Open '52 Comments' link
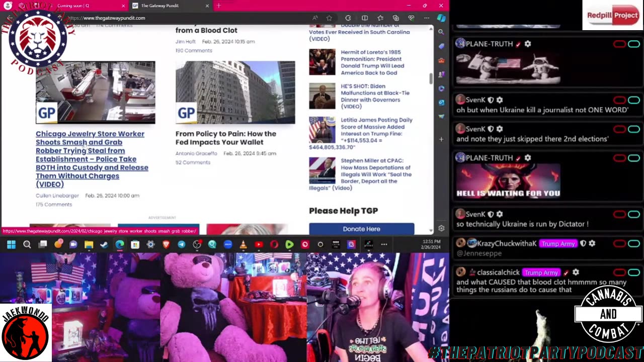The height and width of the screenshot is (362, 644). (x=193, y=162)
